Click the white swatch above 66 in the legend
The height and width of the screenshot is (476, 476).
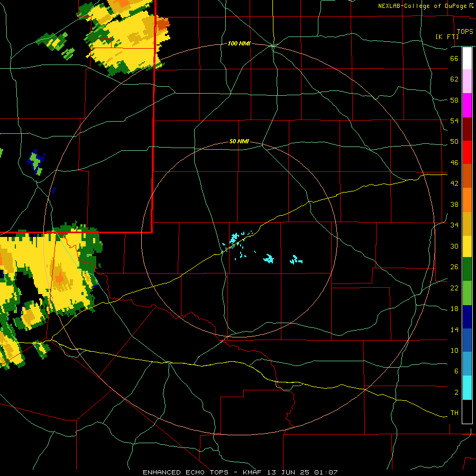pos(467,58)
